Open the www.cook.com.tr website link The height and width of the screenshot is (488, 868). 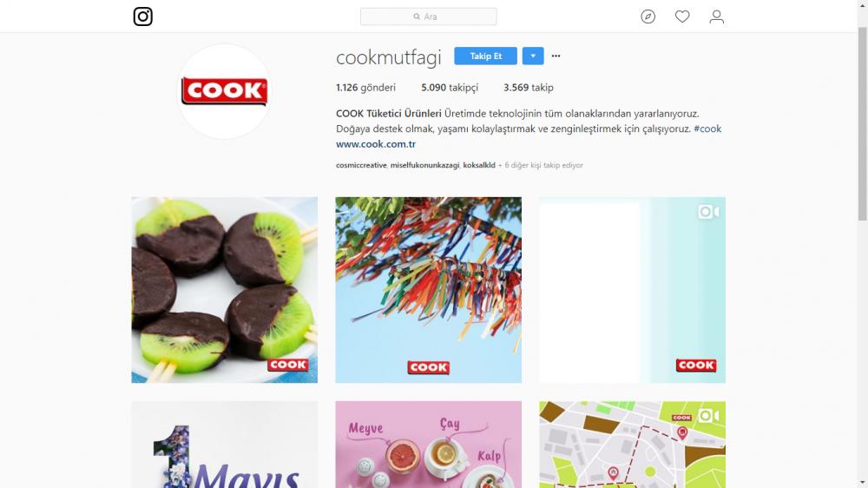point(376,144)
